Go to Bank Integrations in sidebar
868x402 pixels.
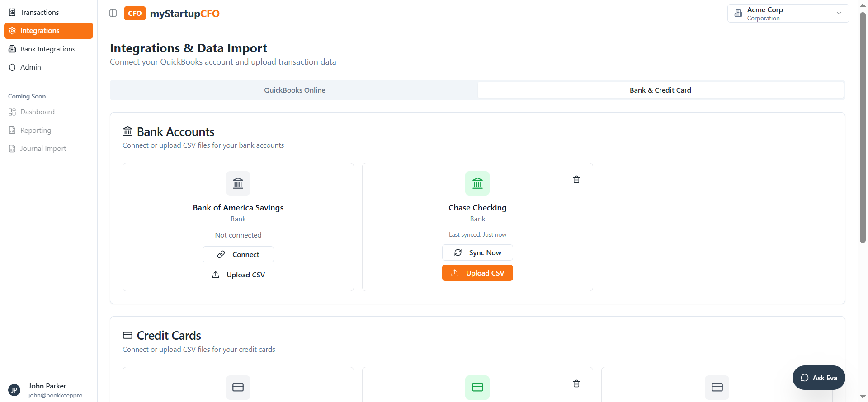click(x=47, y=49)
